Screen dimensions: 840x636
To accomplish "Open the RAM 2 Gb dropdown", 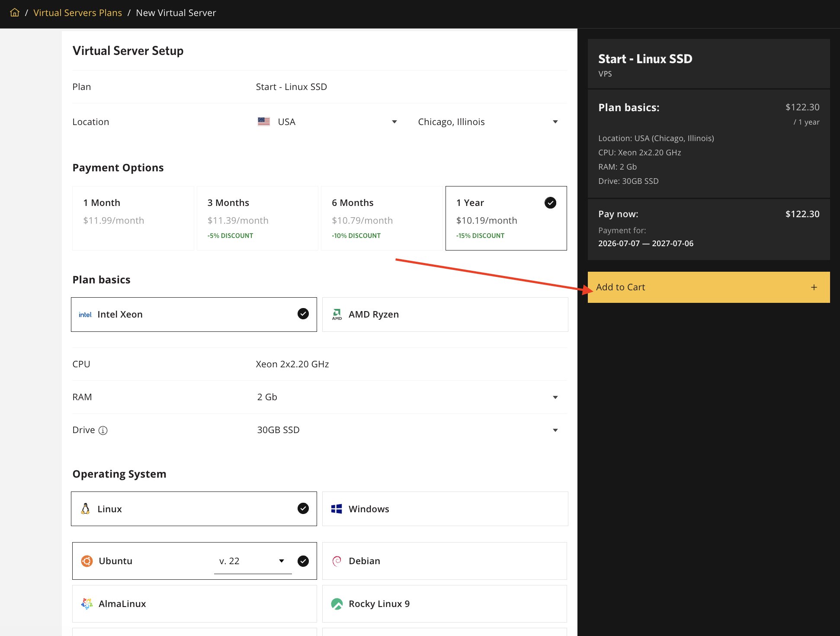I will [407, 397].
